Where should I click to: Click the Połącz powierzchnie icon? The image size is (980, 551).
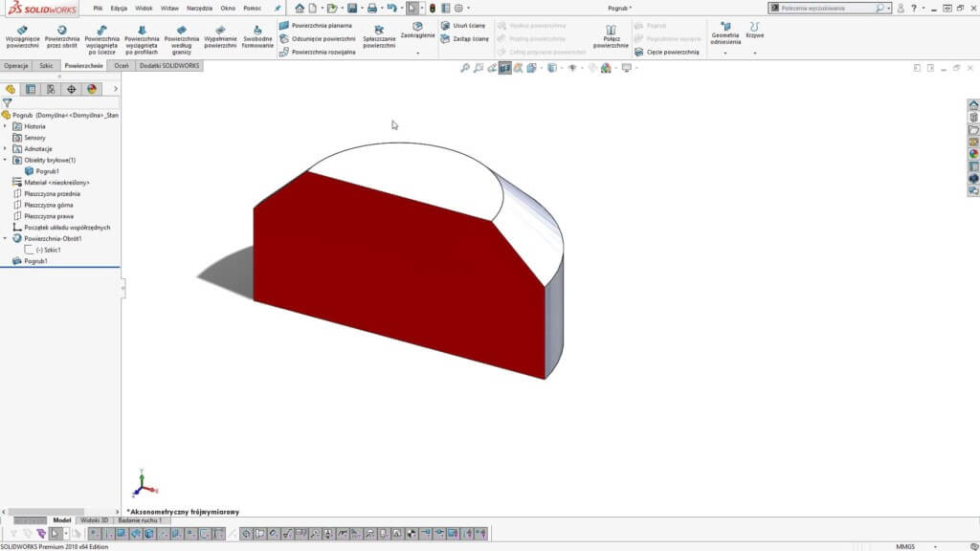click(x=611, y=37)
